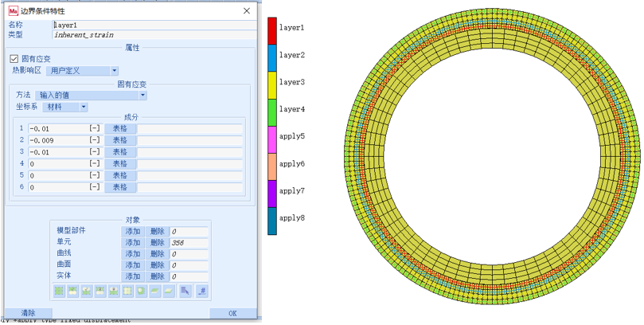Click the purple apply7 legend swatch

[x=272, y=194]
